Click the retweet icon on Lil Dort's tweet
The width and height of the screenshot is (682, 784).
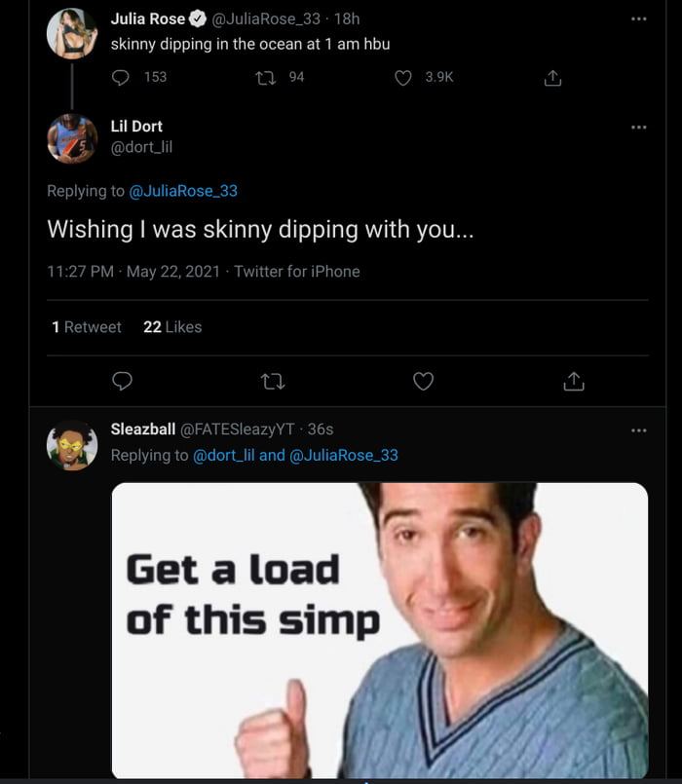point(272,381)
